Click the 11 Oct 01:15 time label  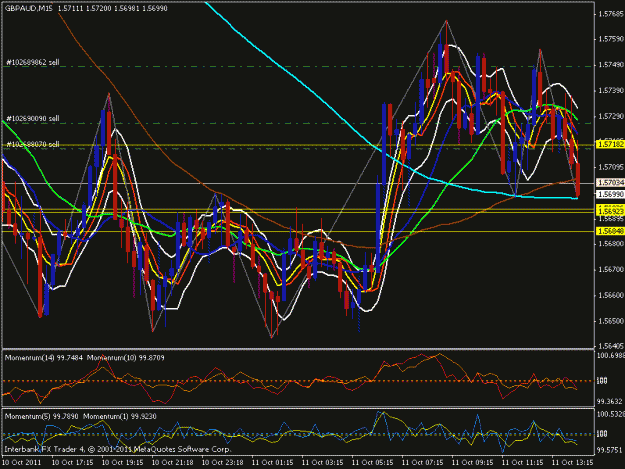pyautogui.click(x=272, y=463)
